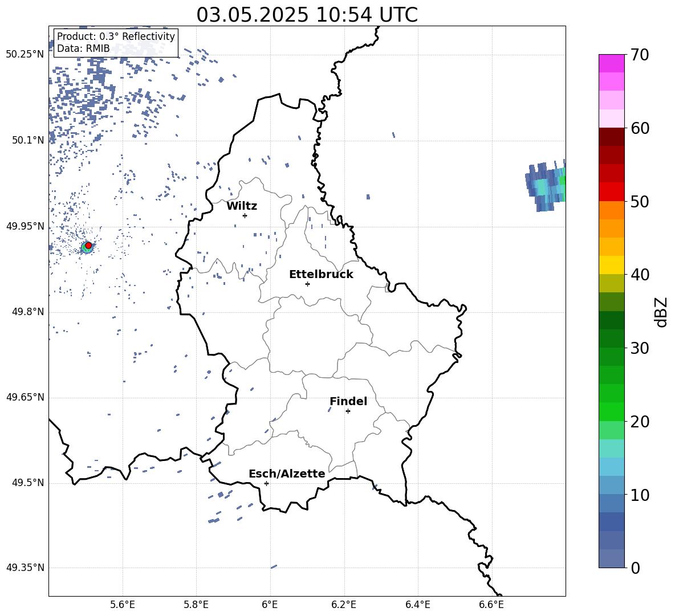
Task: Click the 6.6°E longitude label
Action: coord(491,605)
